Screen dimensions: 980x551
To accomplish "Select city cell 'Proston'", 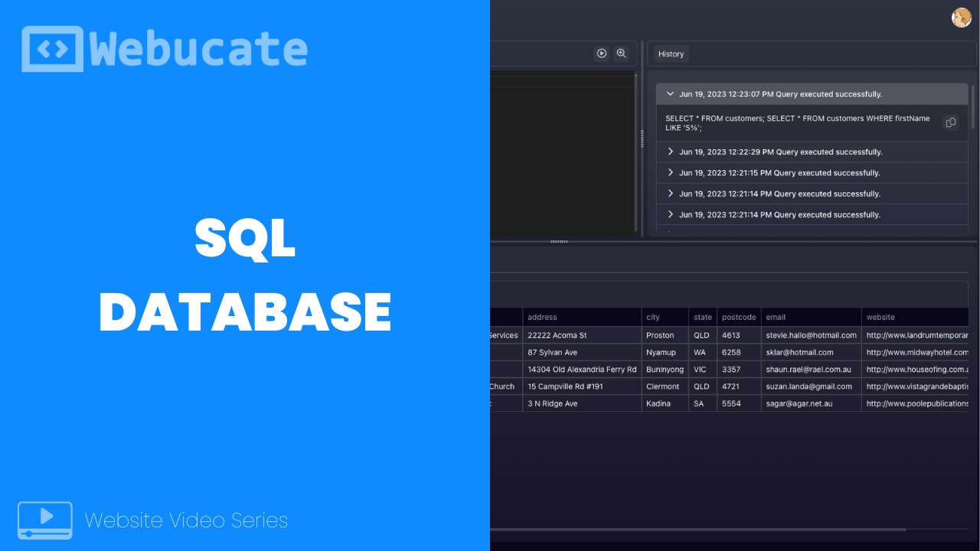I will click(x=665, y=335).
